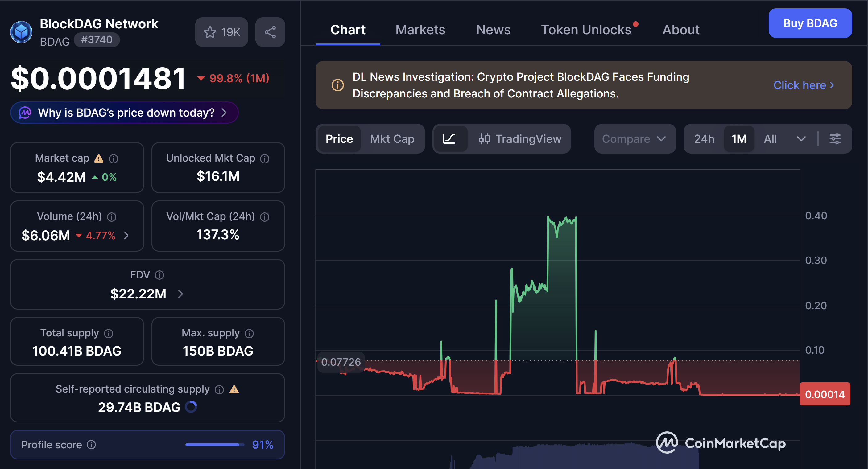
Task: Open Volume (24h) info icon
Action: click(x=112, y=217)
